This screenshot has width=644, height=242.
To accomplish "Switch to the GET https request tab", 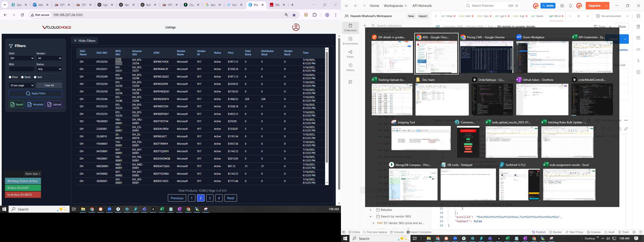I will (448, 16).
